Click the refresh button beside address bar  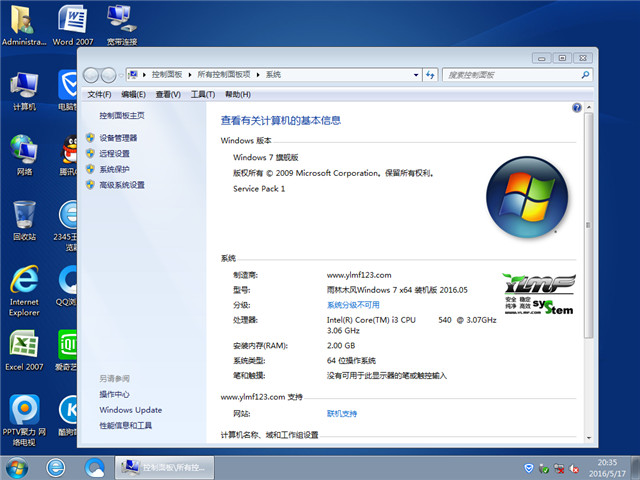pos(429,74)
